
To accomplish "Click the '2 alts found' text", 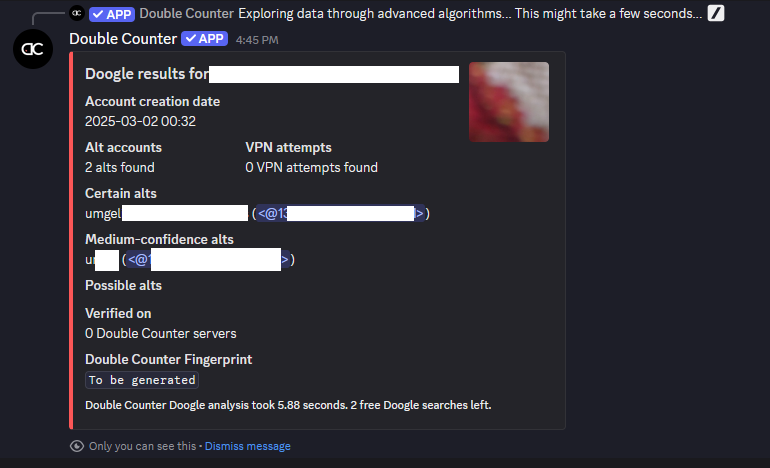I will (120, 167).
